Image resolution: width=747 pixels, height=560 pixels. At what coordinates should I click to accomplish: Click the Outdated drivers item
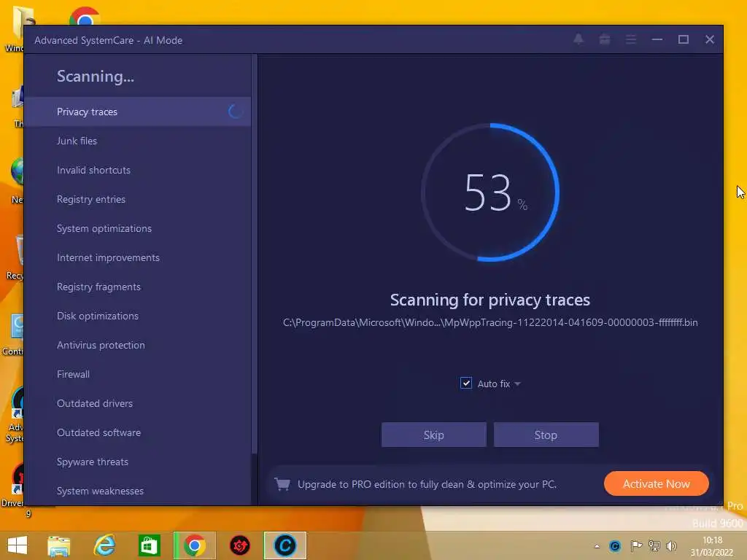point(137,403)
